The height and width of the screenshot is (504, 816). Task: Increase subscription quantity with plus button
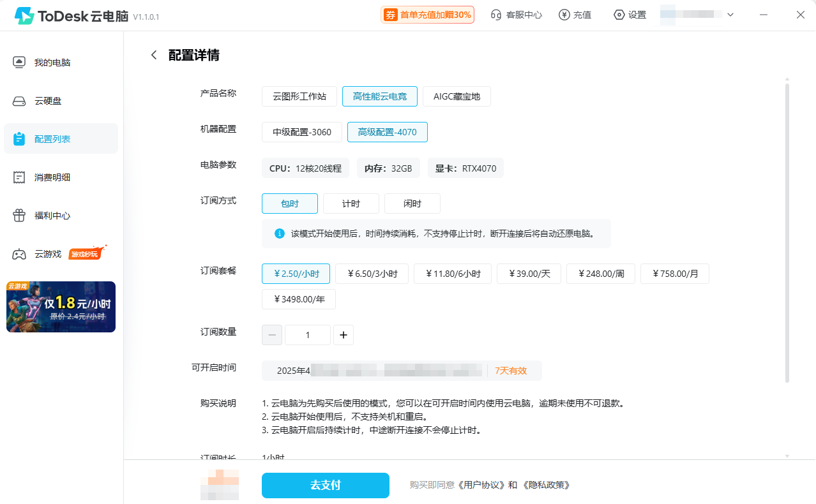[x=344, y=335]
